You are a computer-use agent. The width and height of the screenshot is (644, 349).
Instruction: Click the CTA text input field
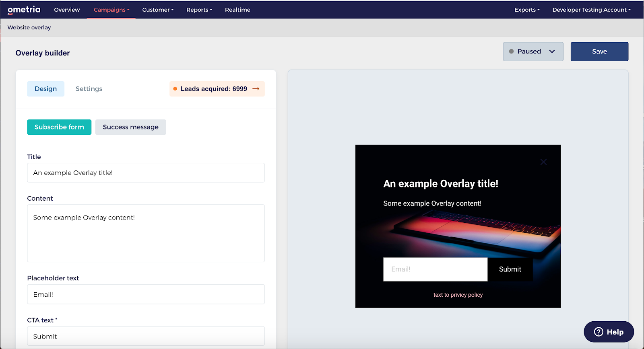tap(146, 336)
